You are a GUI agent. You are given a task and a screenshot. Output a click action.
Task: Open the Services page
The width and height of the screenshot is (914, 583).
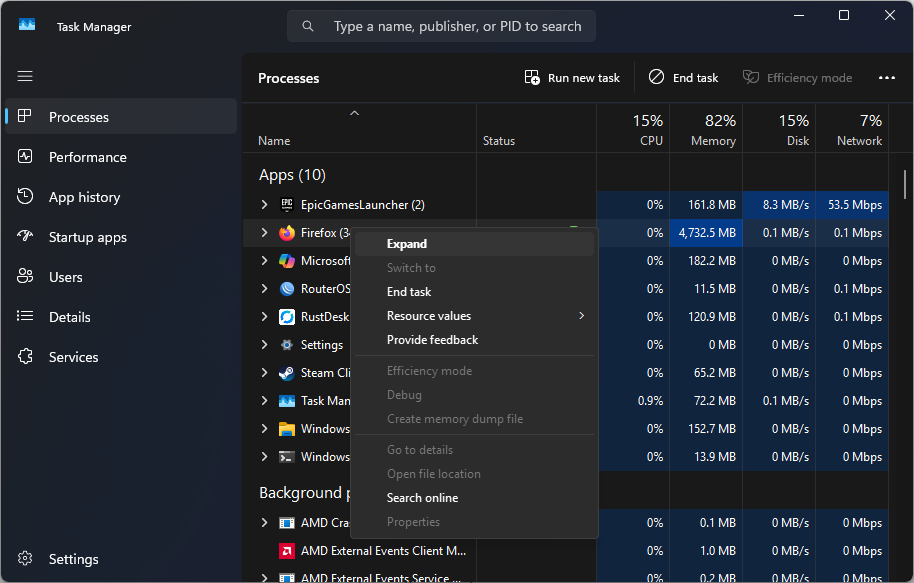[x=73, y=357]
